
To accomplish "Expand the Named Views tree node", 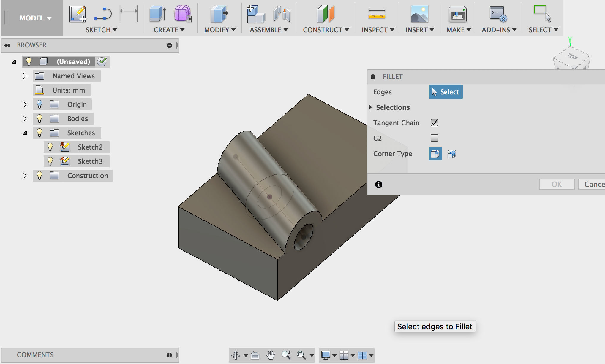I will (25, 76).
